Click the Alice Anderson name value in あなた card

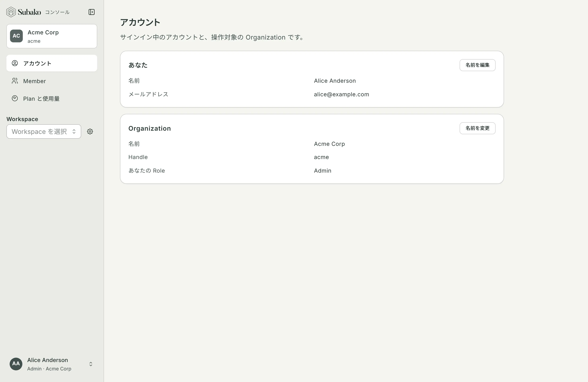point(335,81)
